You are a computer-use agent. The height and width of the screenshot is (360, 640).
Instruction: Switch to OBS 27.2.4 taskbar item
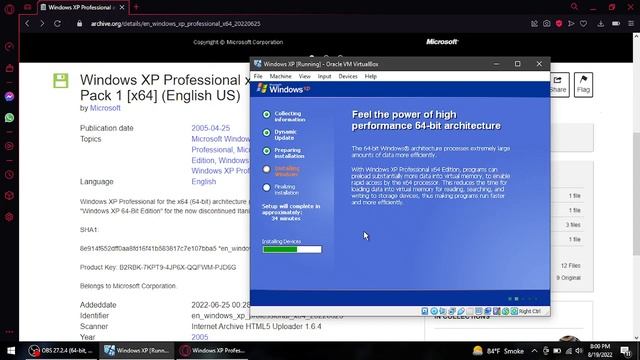[61, 351]
